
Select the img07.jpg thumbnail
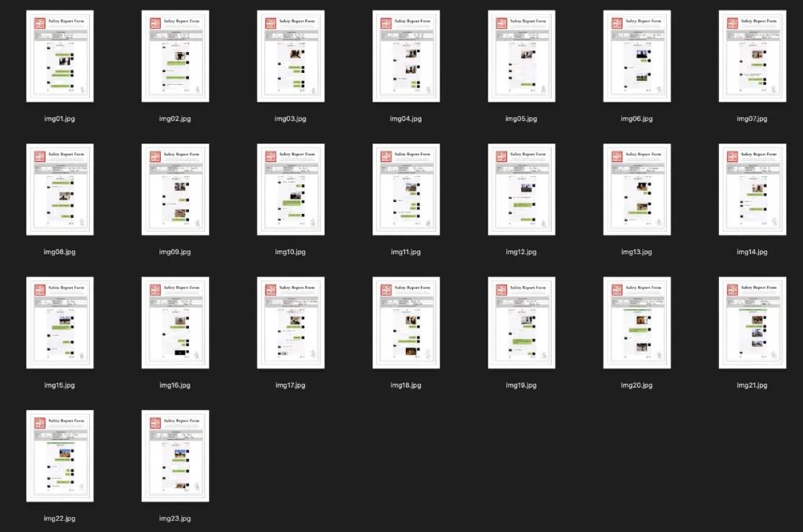point(752,56)
